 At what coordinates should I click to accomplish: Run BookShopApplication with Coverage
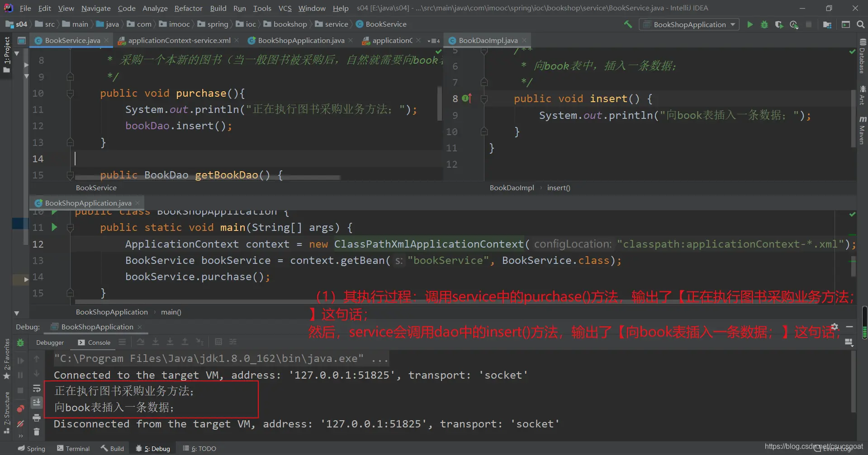(x=779, y=24)
